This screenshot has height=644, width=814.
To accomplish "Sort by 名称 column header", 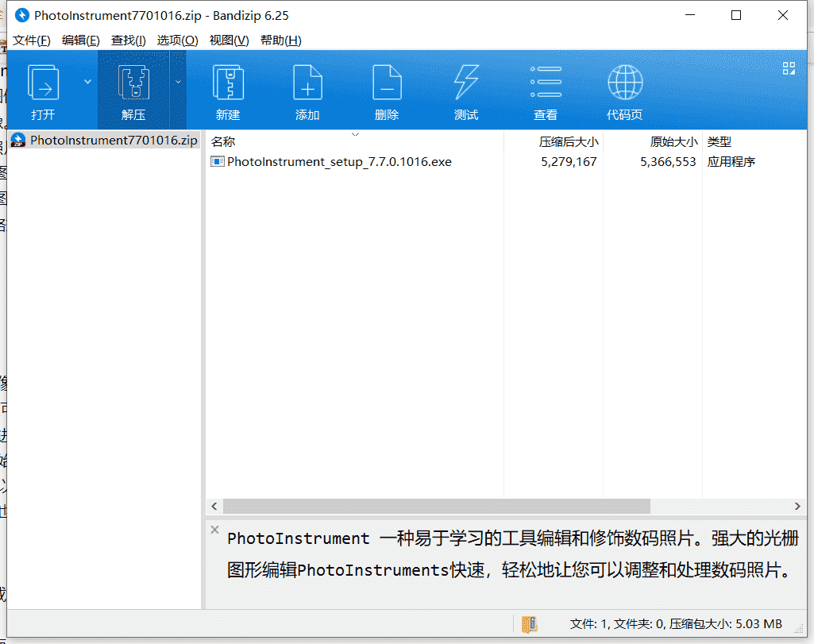I will click(223, 141).
